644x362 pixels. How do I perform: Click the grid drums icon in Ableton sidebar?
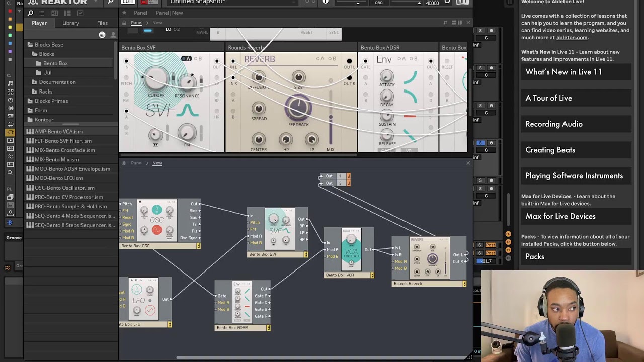(11, 92)
